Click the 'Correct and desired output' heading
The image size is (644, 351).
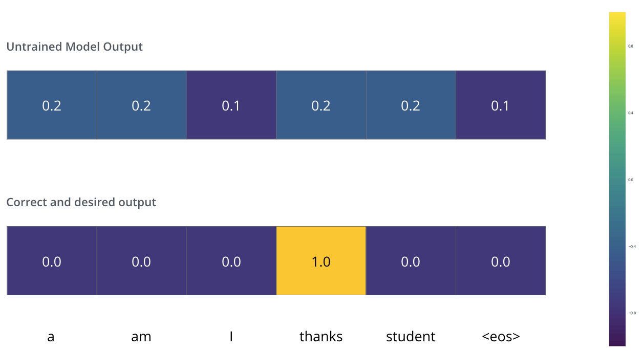(x=81, y=202)
